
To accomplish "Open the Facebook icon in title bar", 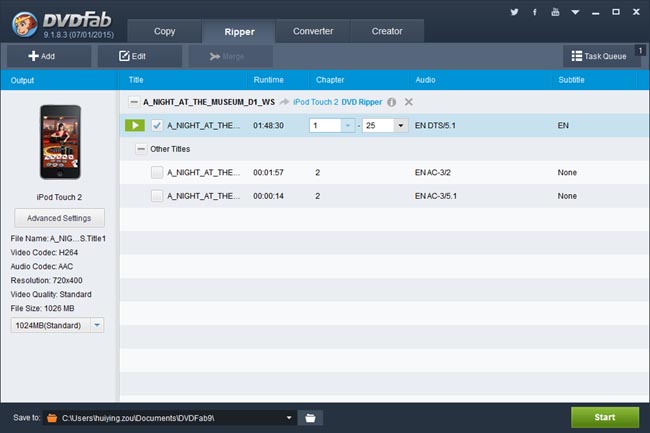I will pyautogui.click(x=534, y=12).
